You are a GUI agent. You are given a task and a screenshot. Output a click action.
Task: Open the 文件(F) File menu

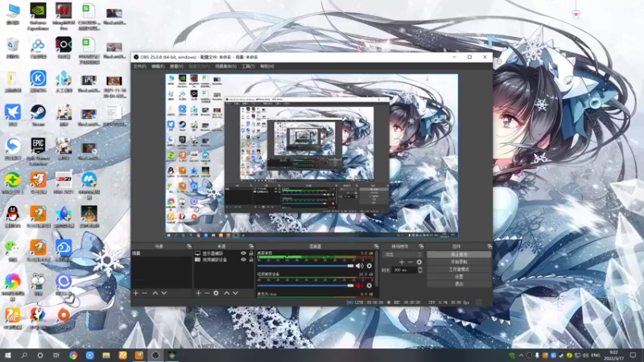(x=139, y=66)
